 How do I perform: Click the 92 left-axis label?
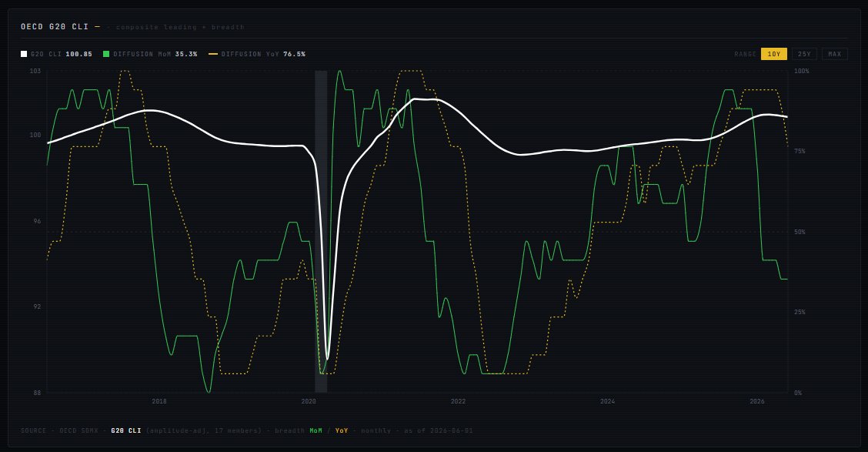(37, 306)
